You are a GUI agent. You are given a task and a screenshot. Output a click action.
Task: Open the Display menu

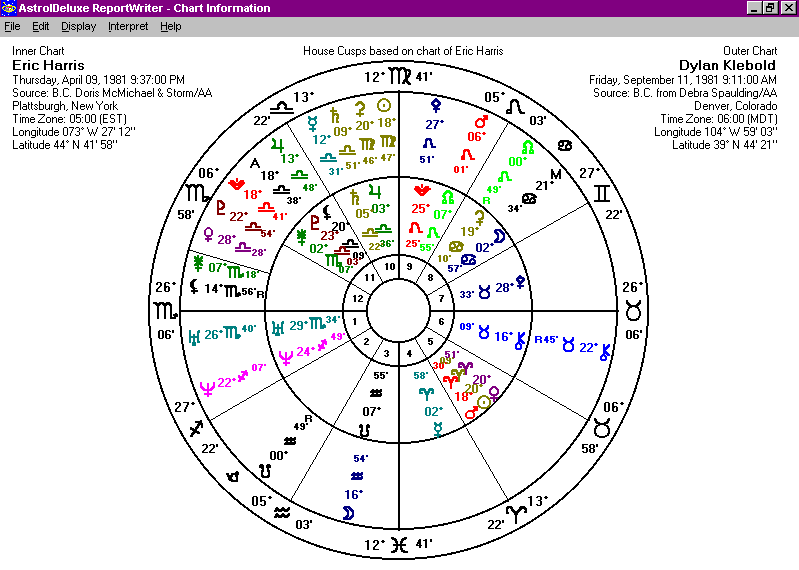pyautogui.click(x=78, y=26)
